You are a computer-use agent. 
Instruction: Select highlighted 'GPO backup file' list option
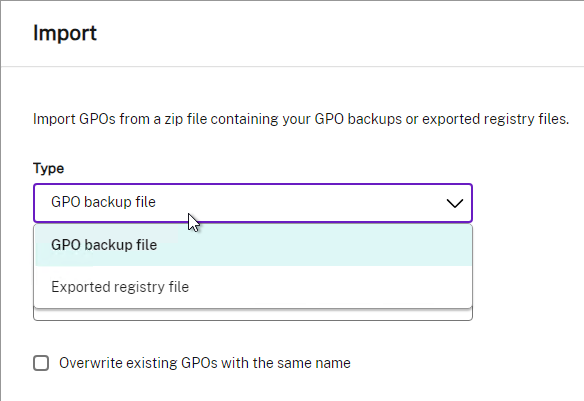point(253,245)
